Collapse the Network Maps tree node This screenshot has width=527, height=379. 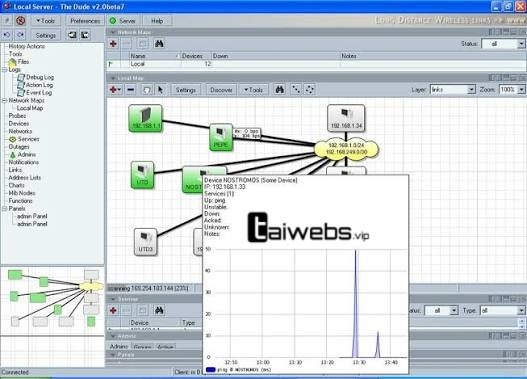5,100
